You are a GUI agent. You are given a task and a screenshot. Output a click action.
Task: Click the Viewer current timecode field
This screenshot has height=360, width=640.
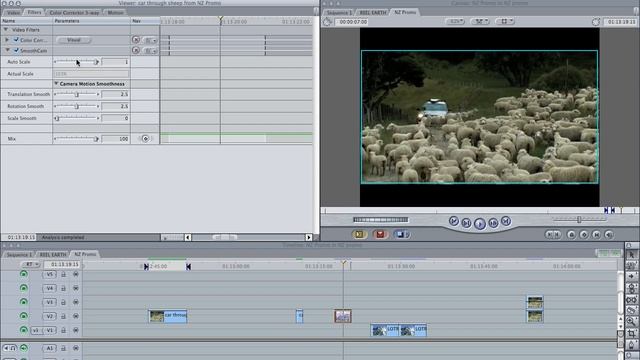point(21,237)
